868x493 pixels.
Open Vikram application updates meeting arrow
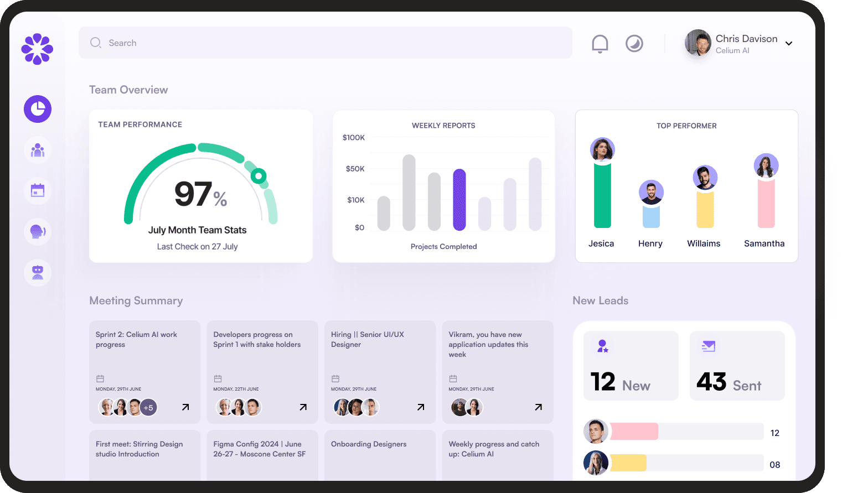(x=539, y=407)
